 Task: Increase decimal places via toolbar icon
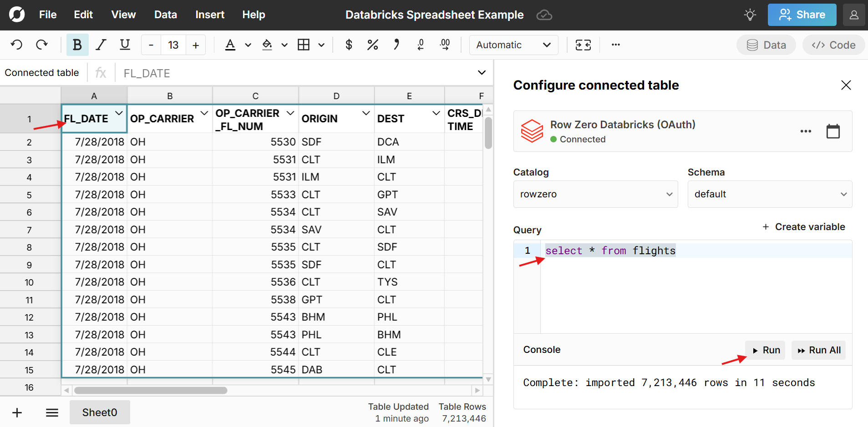pos(445,45)
